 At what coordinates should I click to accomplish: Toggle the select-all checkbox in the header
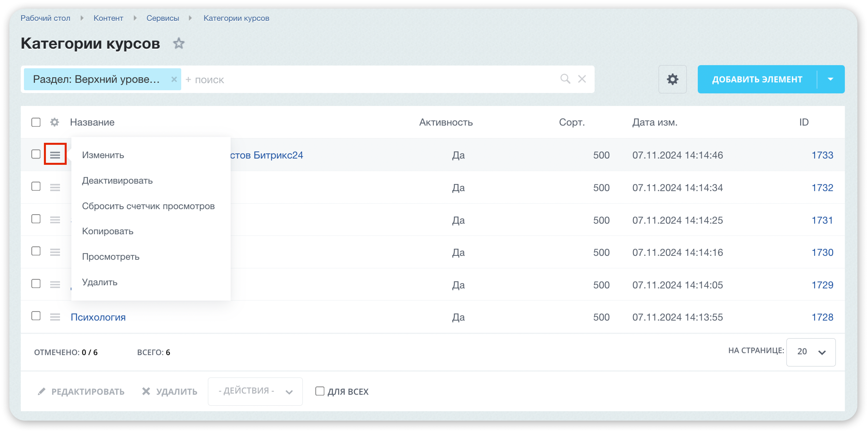[36, 122]
